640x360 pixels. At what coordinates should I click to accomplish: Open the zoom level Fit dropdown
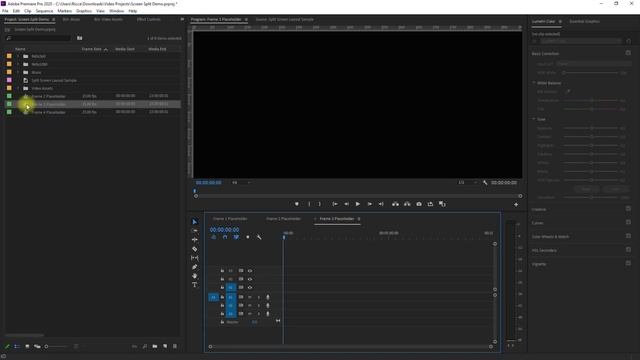tap(241, 182)
